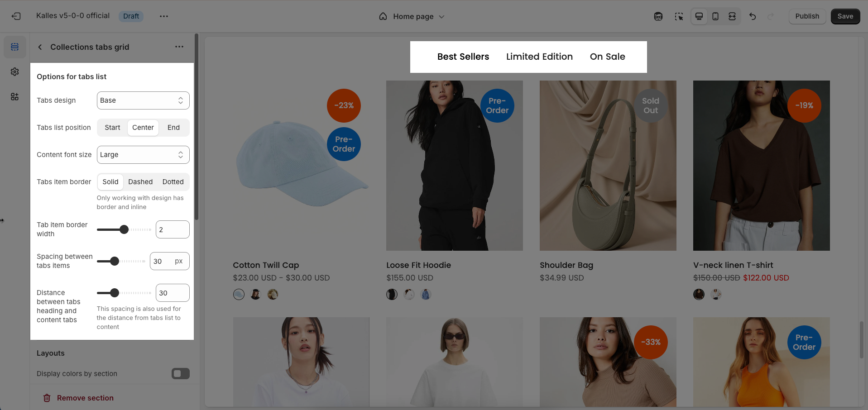The width and height of the screenshot is (868, 410).
Task: Click the Distance between tabs heading value field
Action: 173,293
